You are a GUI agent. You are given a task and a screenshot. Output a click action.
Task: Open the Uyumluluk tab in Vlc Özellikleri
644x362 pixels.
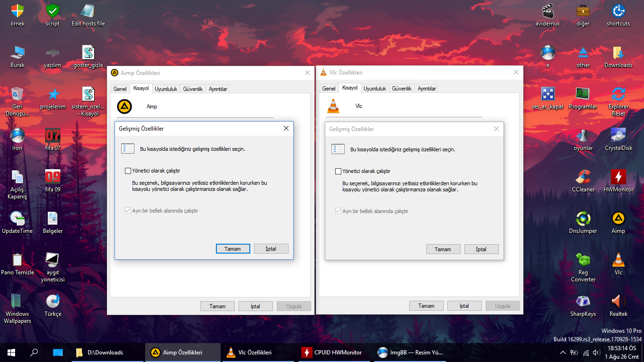(x=375, y=89)
